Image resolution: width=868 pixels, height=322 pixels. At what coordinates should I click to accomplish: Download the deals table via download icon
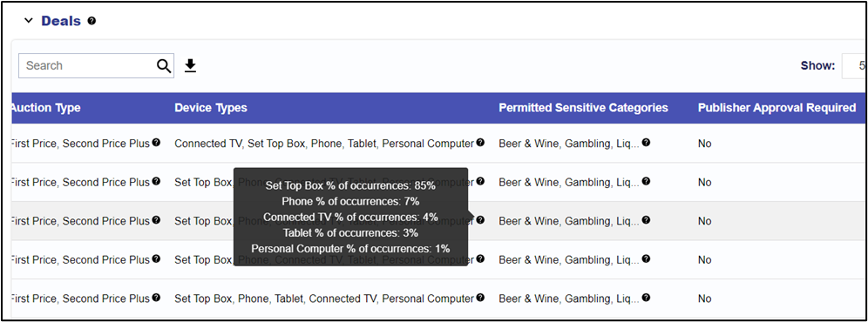pos(191,66)
